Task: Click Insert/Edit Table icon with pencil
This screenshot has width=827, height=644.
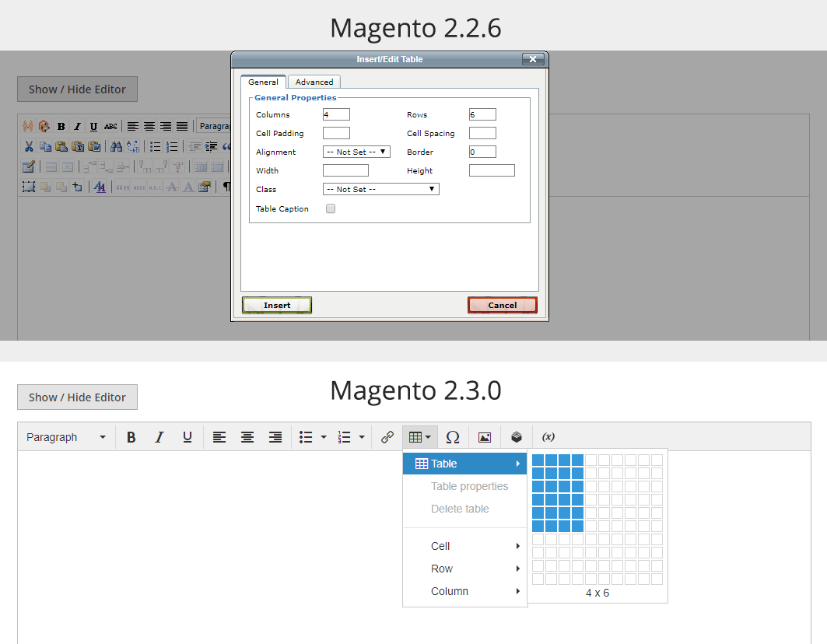Action: pyautogui.click(x=29, y=166)
